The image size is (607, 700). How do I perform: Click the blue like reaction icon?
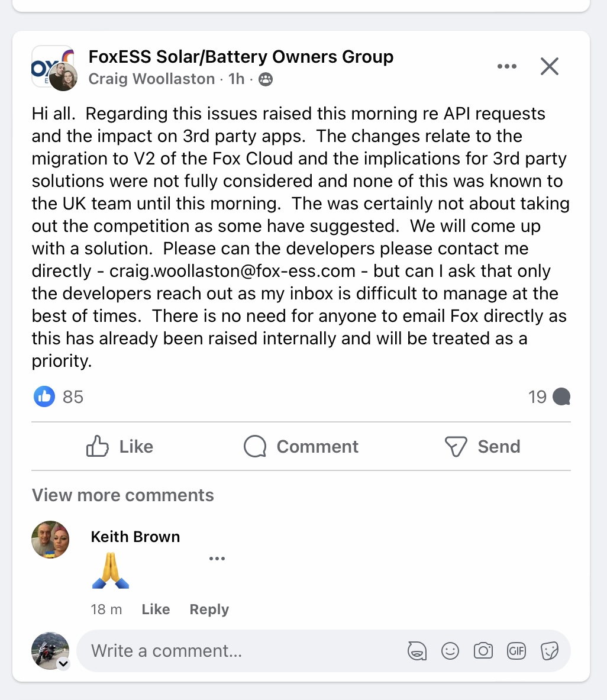[44, 396]
